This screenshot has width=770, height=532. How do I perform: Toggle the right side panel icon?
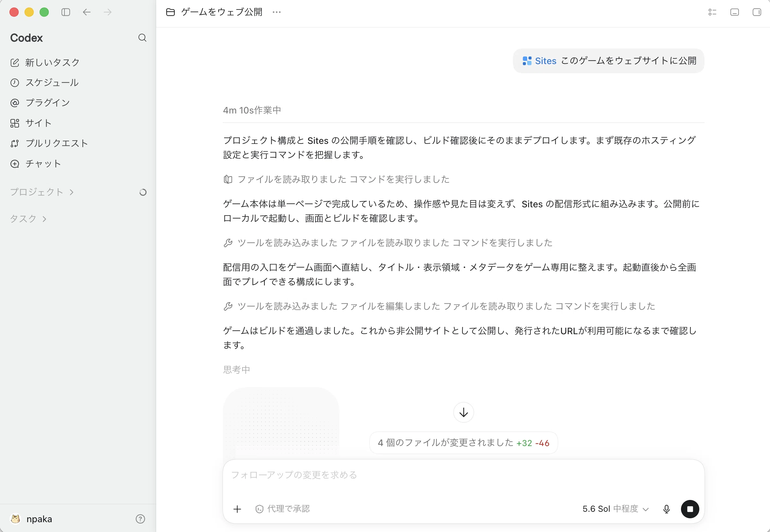tap(757, 12)
